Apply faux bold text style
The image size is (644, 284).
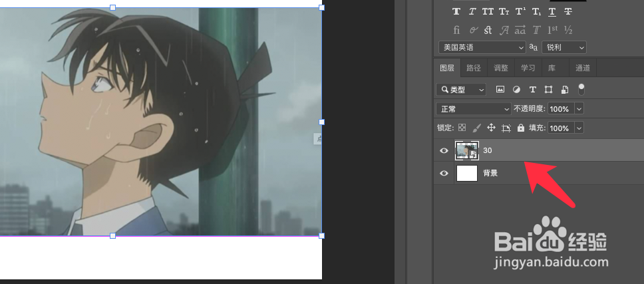pyautogui.click(x=456, y=11)
